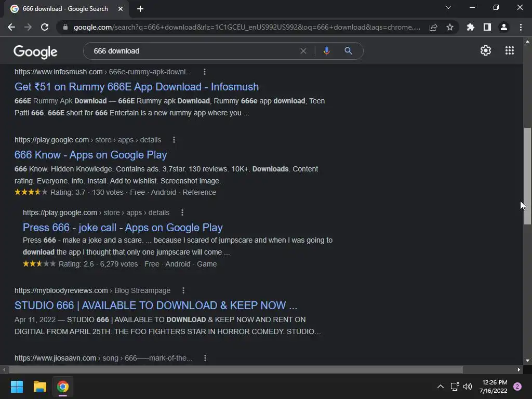Viewport: 532px width, 399px height.
Task: Open About this result for jiosaavn.com
Action: click(205, 358)
